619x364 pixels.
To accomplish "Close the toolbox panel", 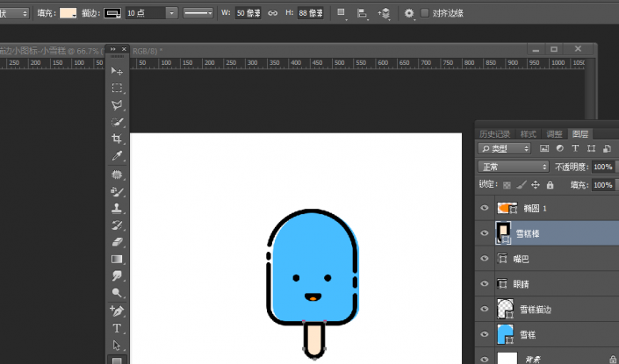I will (124, 49).
